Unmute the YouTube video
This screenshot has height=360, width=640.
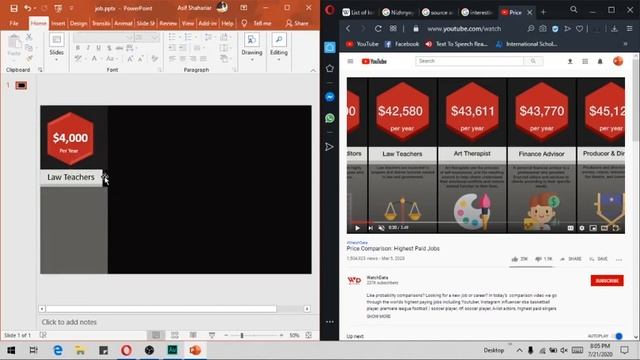pos(381,228)
